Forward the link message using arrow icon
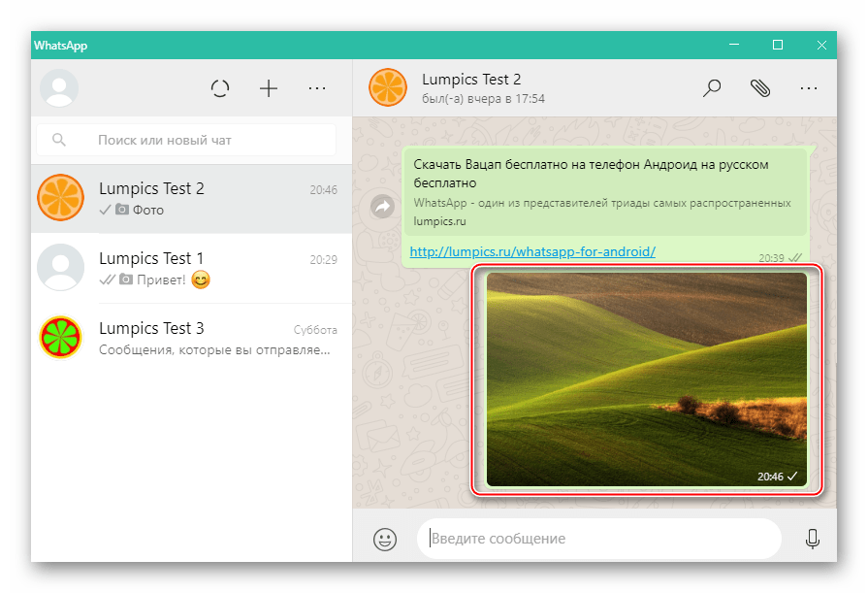Viewport: 868px width, 593px height. [383, 207]
